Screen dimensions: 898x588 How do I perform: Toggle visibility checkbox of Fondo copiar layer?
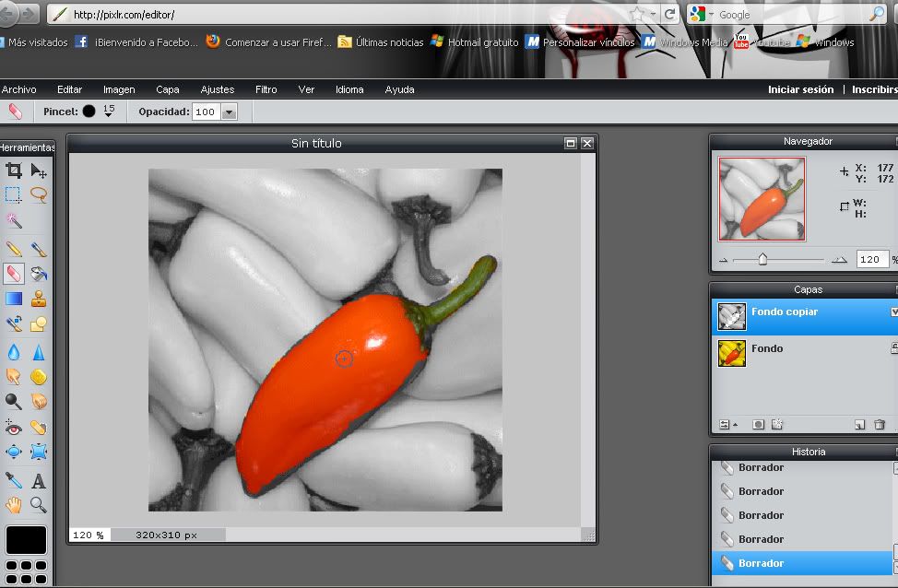coord(894,312)
